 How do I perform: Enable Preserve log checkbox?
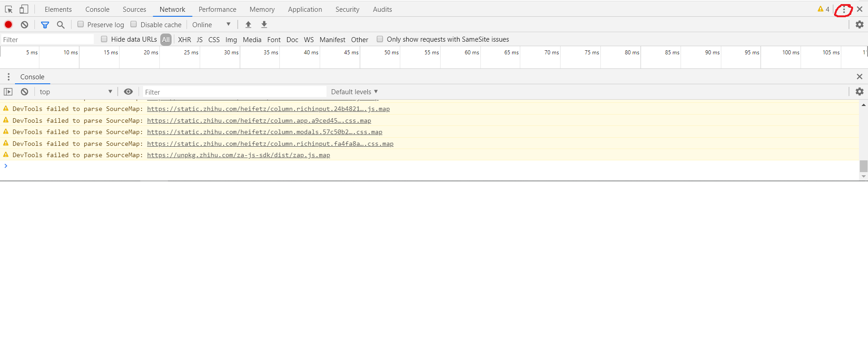tap(81, 24)
